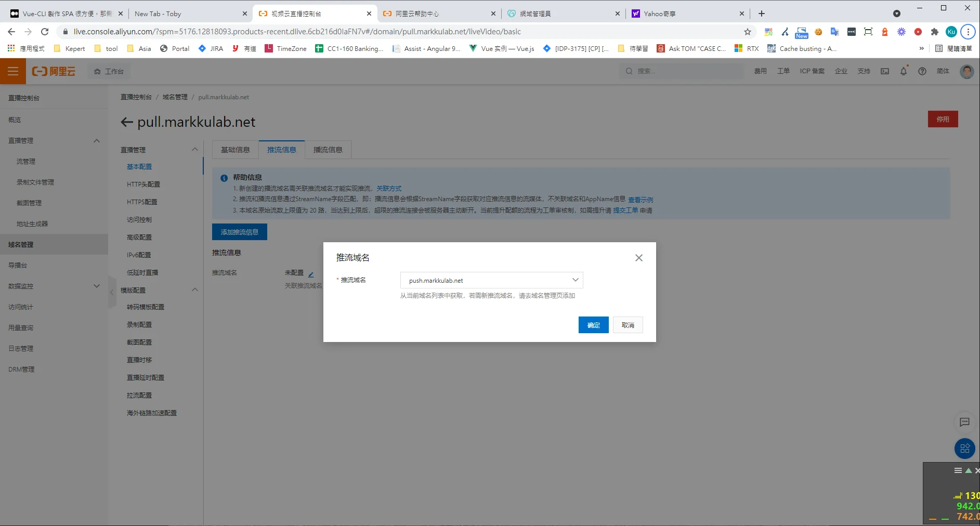
Task: Switch to the 基础信息 tab
Action: coord(235,150)
